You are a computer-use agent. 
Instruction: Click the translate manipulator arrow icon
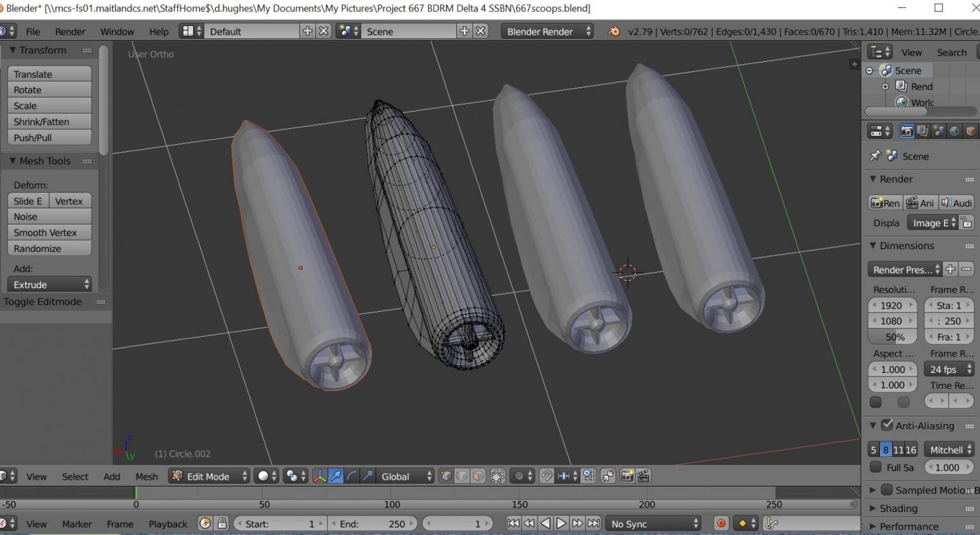tap(336, 476)
